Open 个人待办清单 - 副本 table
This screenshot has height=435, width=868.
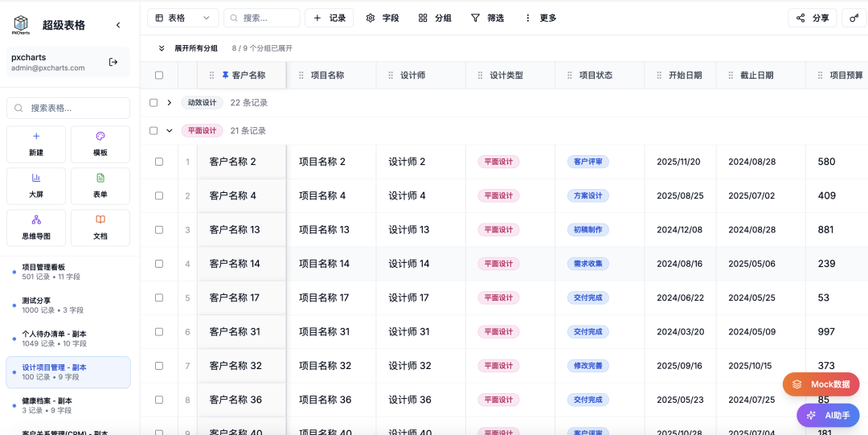click(x=68, y=339)
